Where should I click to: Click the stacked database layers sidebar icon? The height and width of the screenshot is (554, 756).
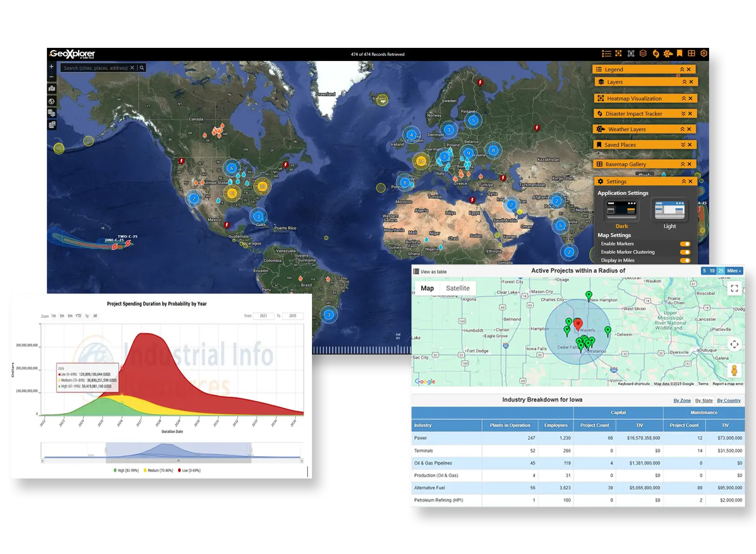click(x=51, y=113)
